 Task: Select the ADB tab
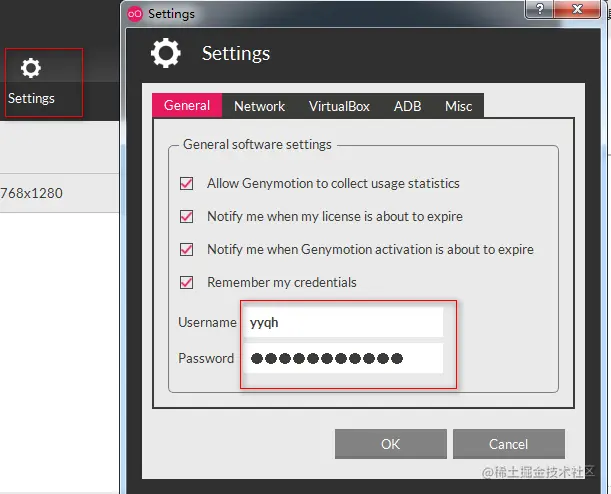coord(407,106)
